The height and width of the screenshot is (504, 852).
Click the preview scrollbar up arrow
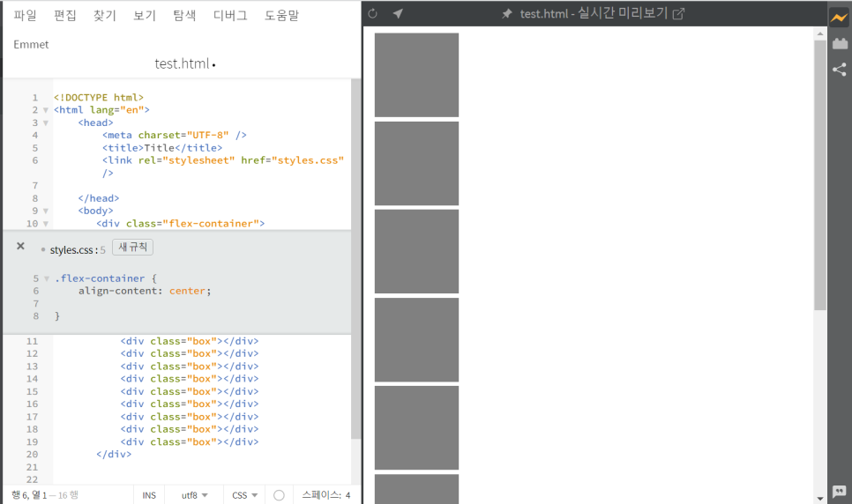[820, 33]
